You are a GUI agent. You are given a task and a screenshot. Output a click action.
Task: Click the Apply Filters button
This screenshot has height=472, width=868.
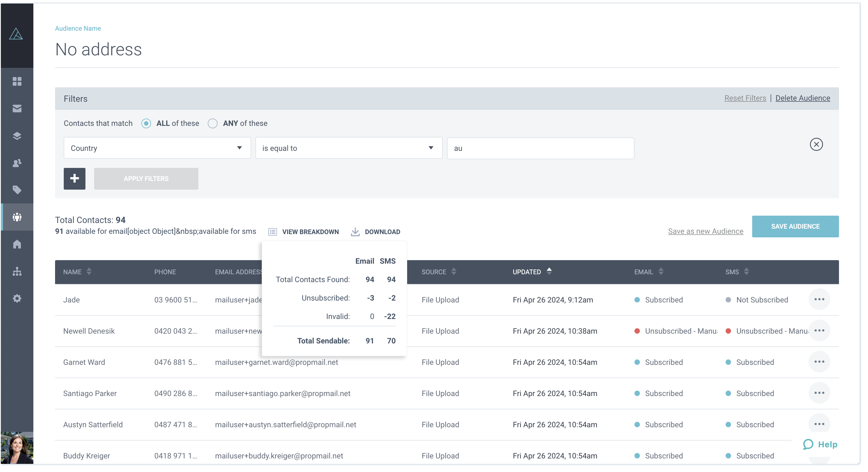click(x=146, y=178)
